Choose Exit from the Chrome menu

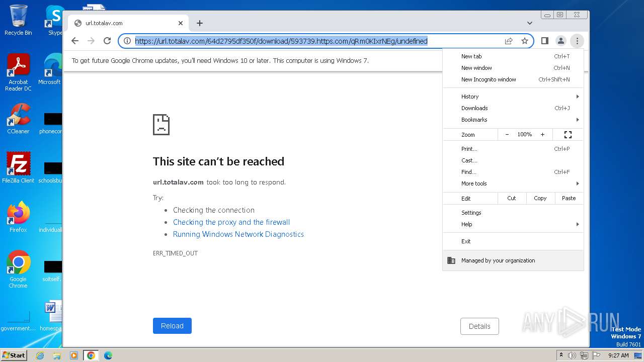[x=513, y=241]
